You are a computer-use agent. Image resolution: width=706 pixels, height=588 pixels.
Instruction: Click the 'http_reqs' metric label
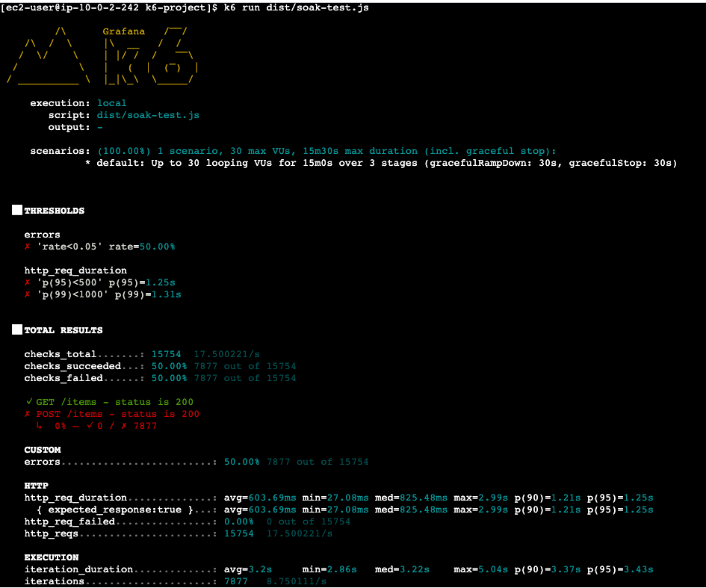click(x=52, y=533)
